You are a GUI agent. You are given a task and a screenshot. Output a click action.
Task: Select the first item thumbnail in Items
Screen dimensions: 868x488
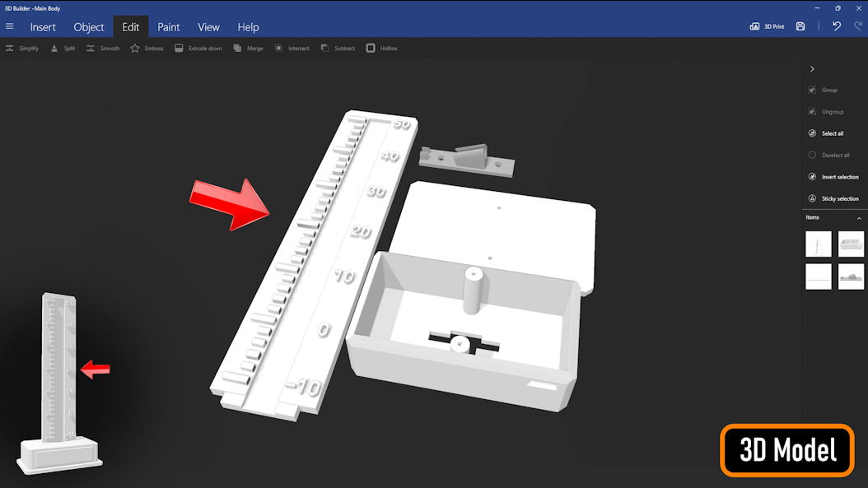click(x=819, y=244)
